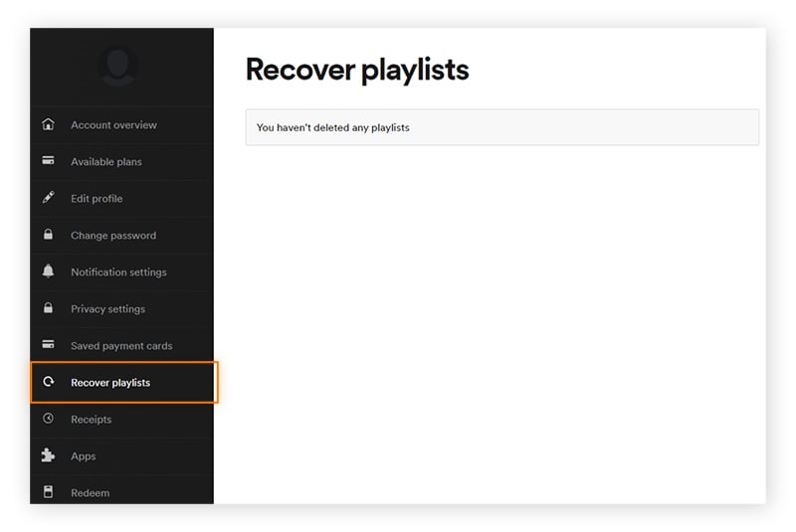Click the bell icon beside Notification settings

pyautogui.click(x=48, y=270)
